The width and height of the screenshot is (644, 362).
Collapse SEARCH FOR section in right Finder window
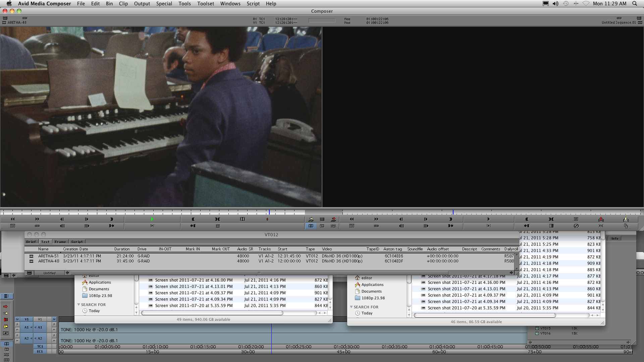(352, 307)
